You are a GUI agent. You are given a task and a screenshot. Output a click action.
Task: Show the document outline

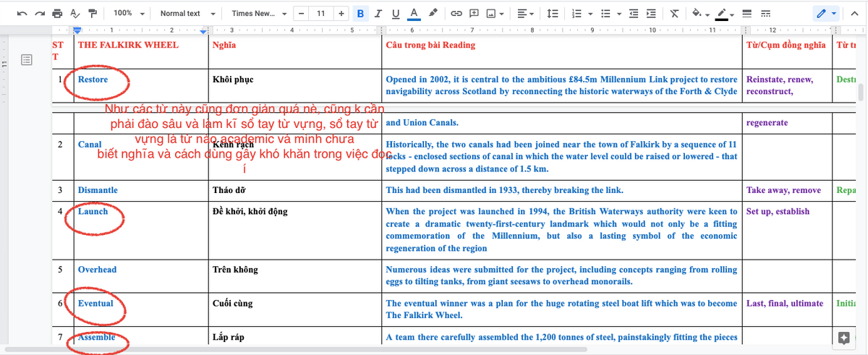pyautogui.click(x=27, y=59)
